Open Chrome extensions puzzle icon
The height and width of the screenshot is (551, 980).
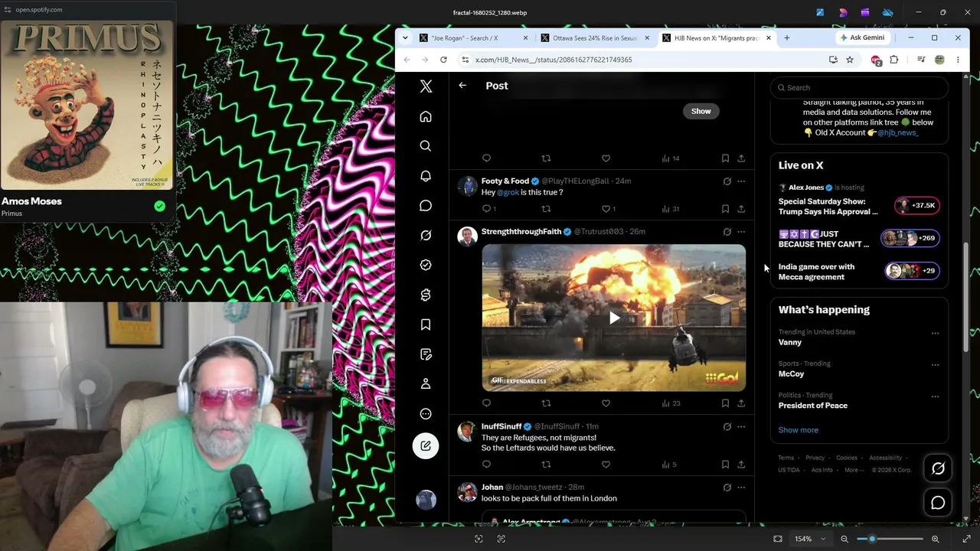(893, 60)
